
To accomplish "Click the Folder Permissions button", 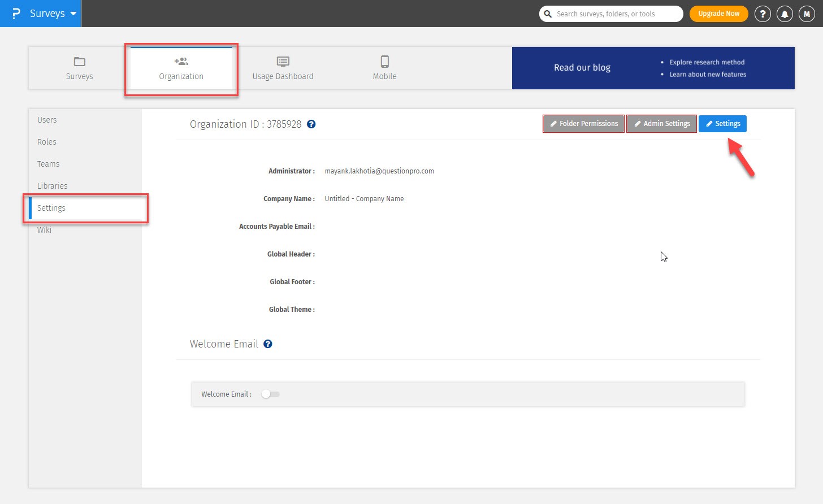I will coord(584,124).
